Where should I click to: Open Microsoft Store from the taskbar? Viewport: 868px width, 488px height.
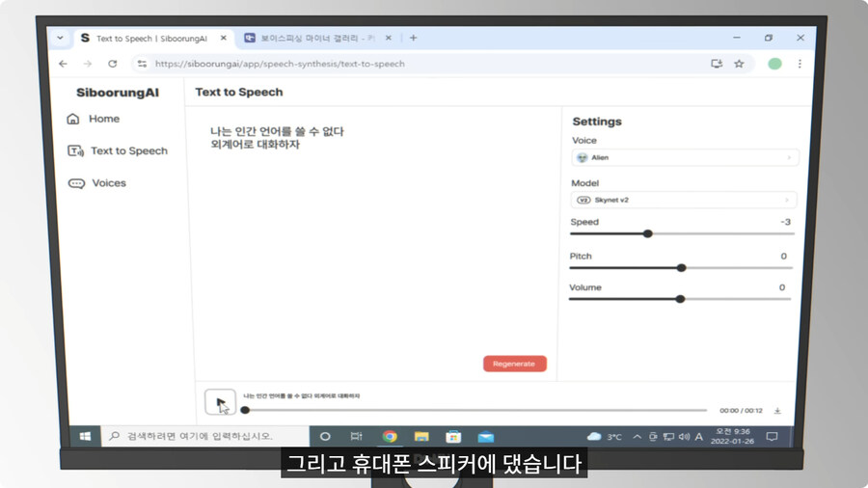coord(453,437)
